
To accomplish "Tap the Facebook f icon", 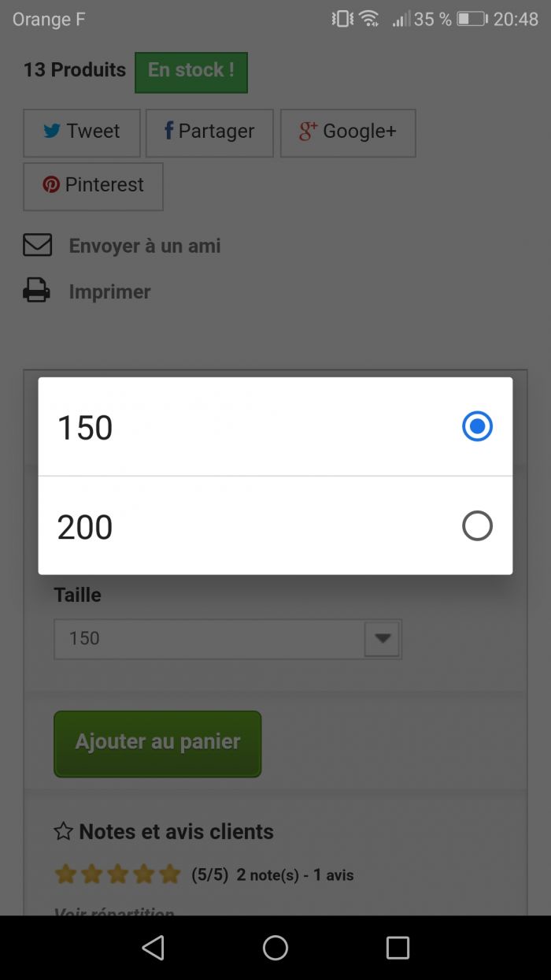I will (168, 131).
